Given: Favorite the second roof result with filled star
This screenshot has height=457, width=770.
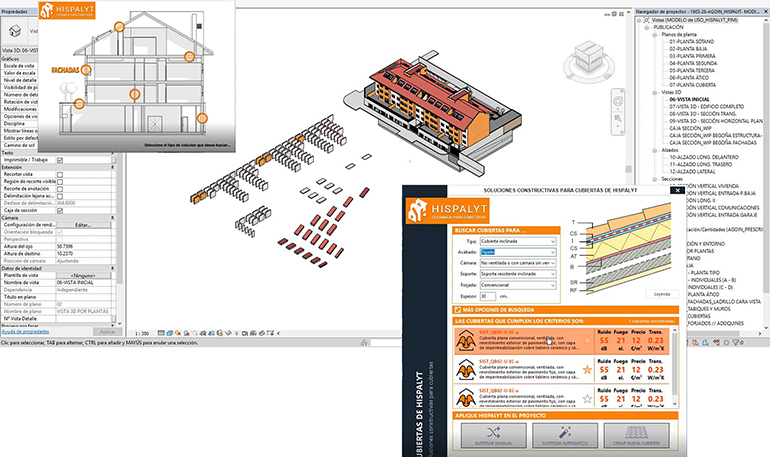Looking at the screenshot, I should tap(587, 370).
